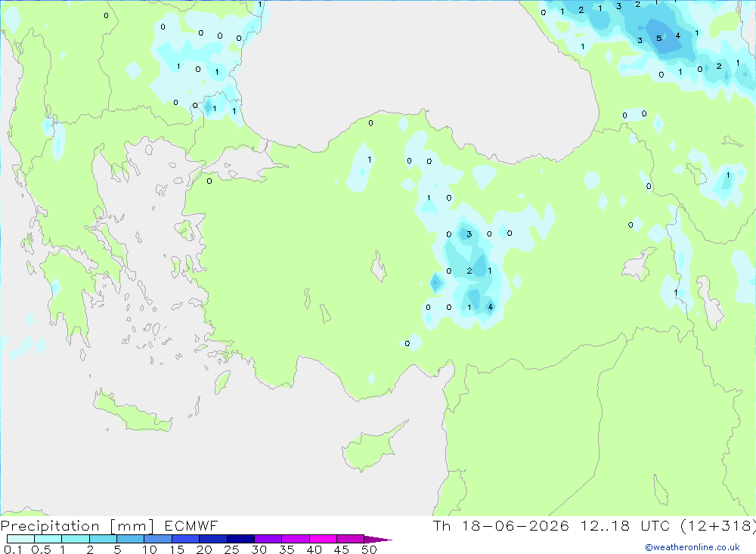Image resolution: width=756 pixels, height=554 pixels.
Task: Pick the 15–20 mm legend color swatch
Action: [x=186, y=539]
